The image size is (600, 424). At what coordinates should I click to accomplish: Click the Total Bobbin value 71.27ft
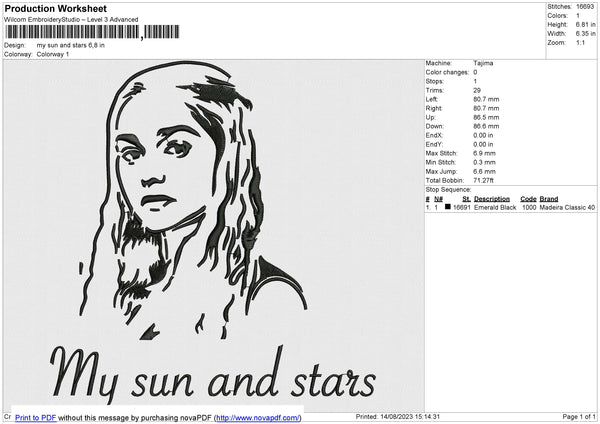pos(483,180)
